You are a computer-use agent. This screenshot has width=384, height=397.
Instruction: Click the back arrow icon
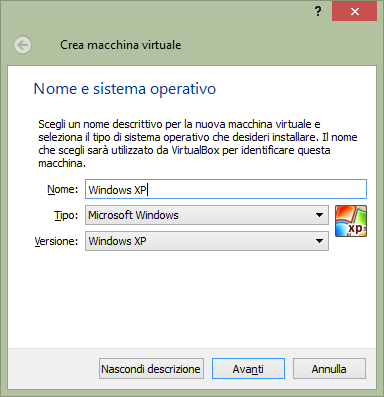pos(23,45)
